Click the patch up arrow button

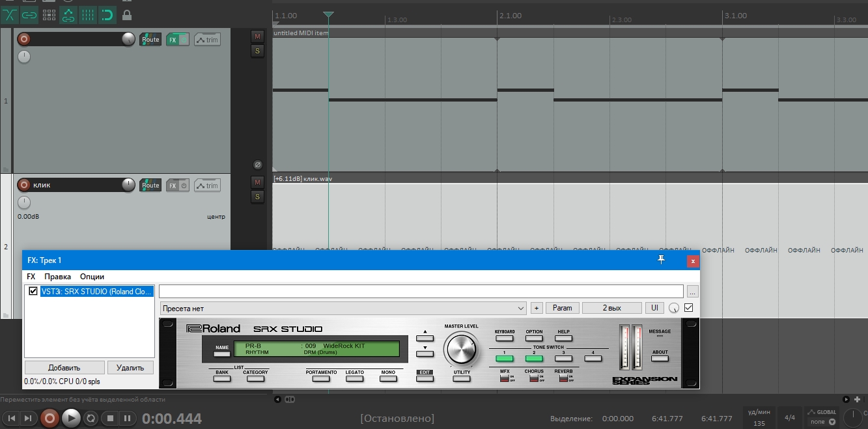tap(425, 338)
